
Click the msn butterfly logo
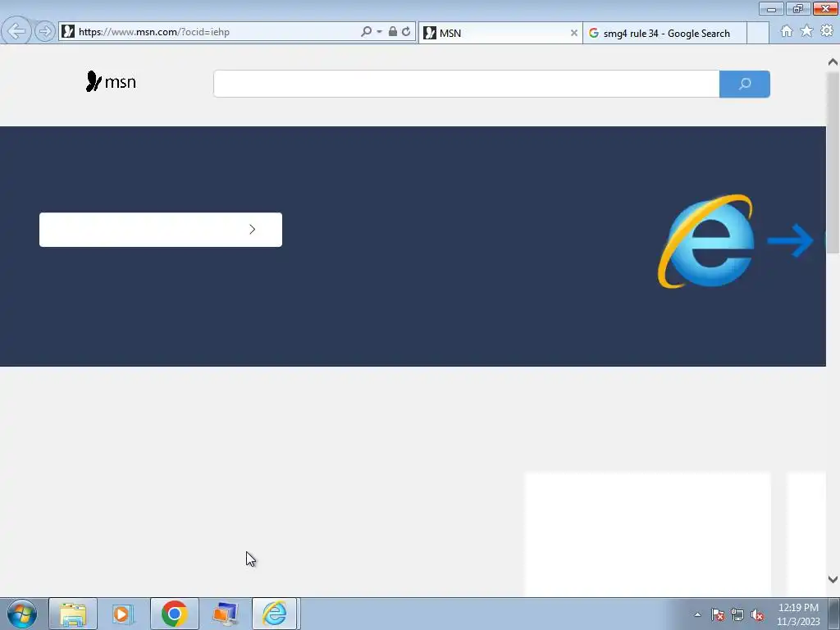tap(111, 81)
